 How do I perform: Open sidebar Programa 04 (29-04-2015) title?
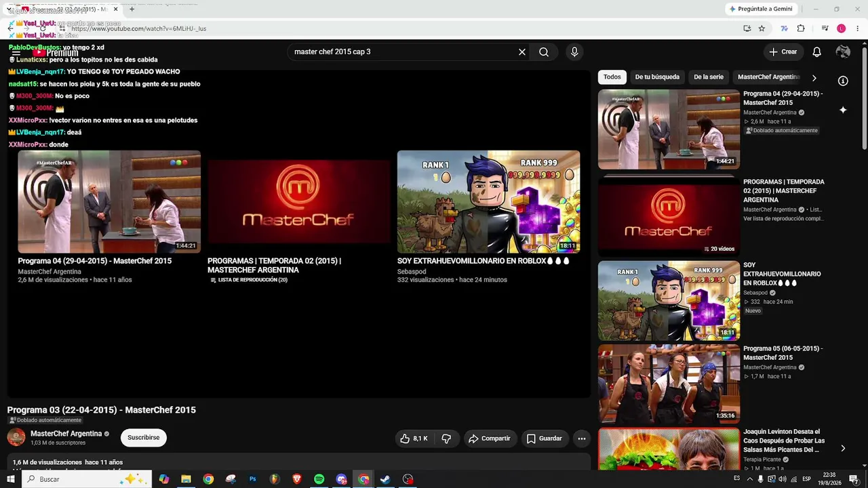783,98
